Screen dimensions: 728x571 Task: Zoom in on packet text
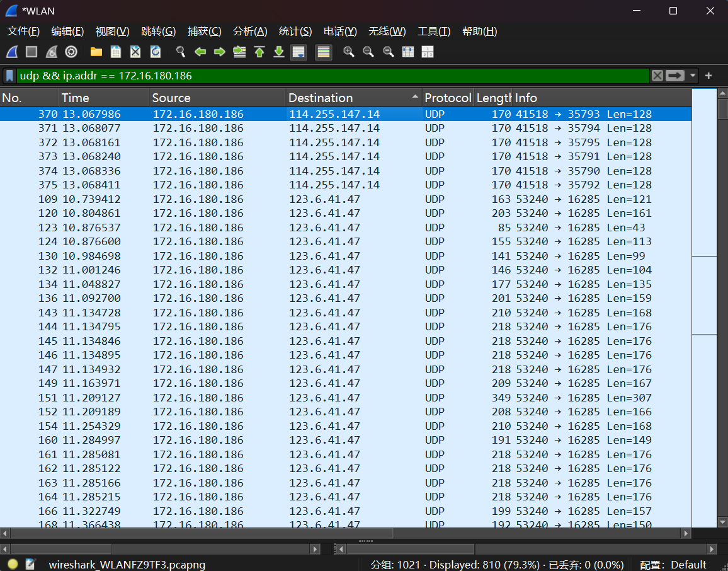[x=349, y=52]
